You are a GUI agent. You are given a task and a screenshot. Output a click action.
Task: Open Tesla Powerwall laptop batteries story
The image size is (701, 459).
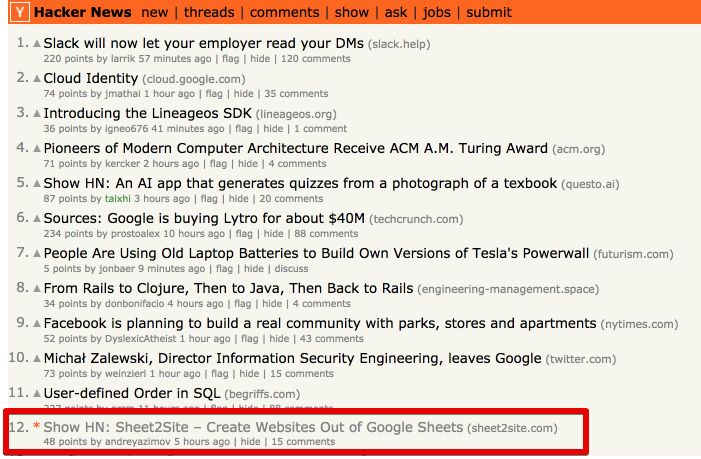(x=316, y=253)
